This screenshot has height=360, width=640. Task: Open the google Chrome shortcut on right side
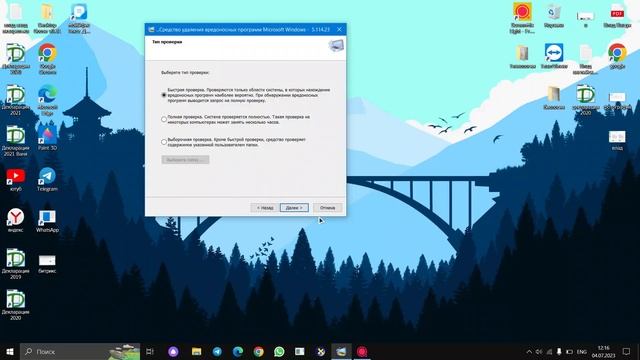point(617,56)
